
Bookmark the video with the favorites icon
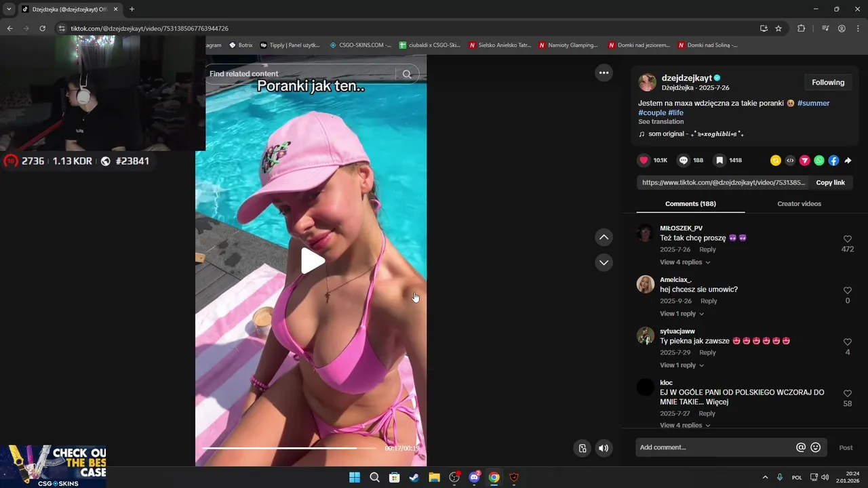pyautogui.click(x=719, y=161)
